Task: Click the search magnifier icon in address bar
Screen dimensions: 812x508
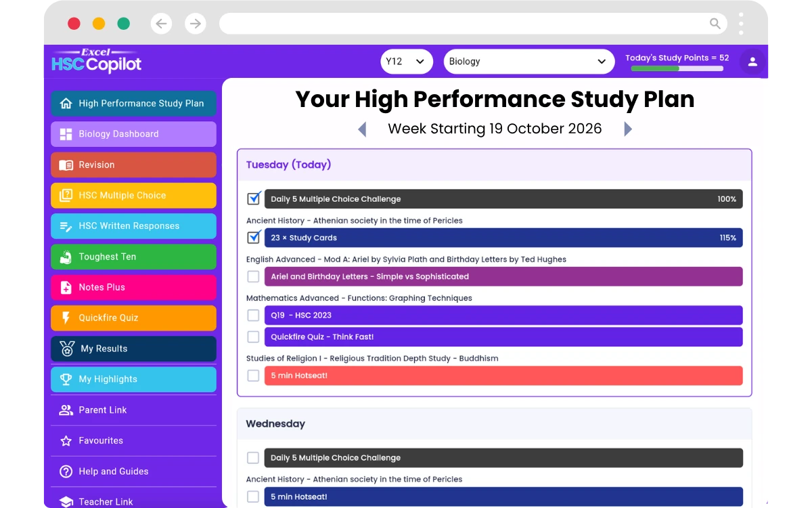Action: click(x=715, y=24)
